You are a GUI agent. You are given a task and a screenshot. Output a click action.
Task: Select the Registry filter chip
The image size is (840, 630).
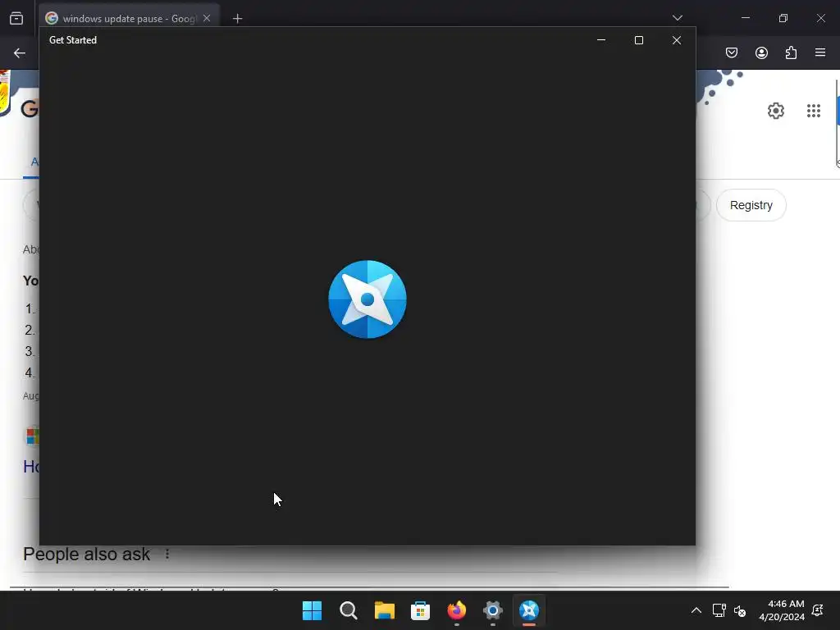pos(751,205)
